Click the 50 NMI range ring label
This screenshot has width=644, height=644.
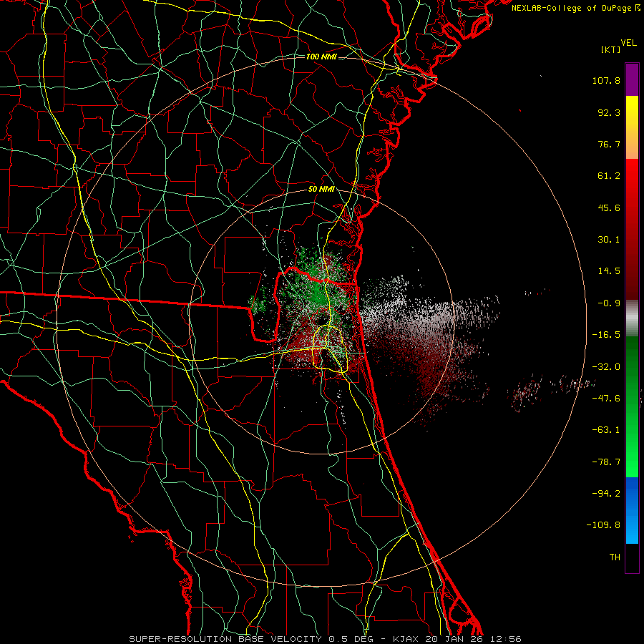[321, 189]
